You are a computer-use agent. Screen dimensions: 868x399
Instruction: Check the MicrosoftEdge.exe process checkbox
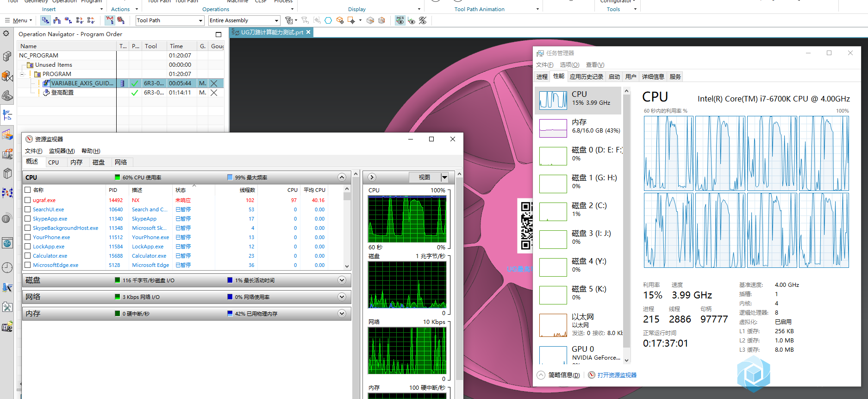click(x=28, y=265)
